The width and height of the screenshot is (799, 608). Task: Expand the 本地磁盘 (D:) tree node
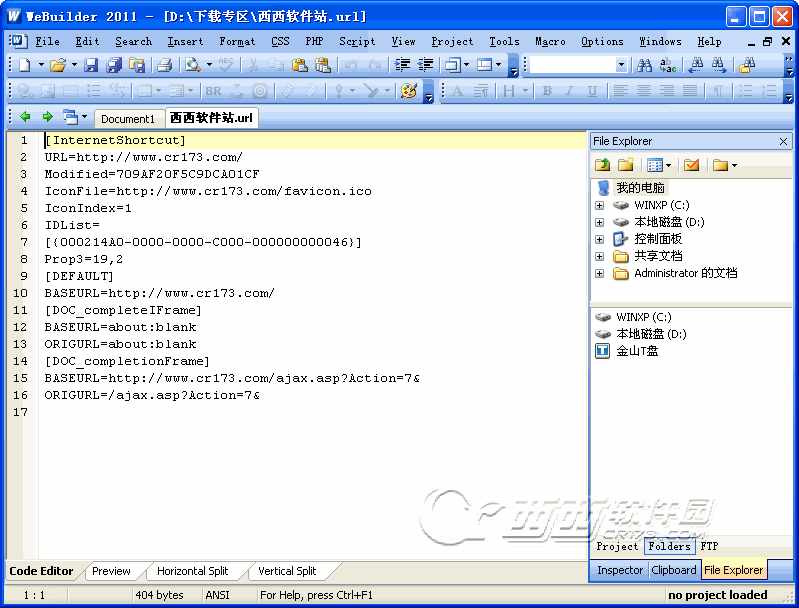tap(600, 222)
